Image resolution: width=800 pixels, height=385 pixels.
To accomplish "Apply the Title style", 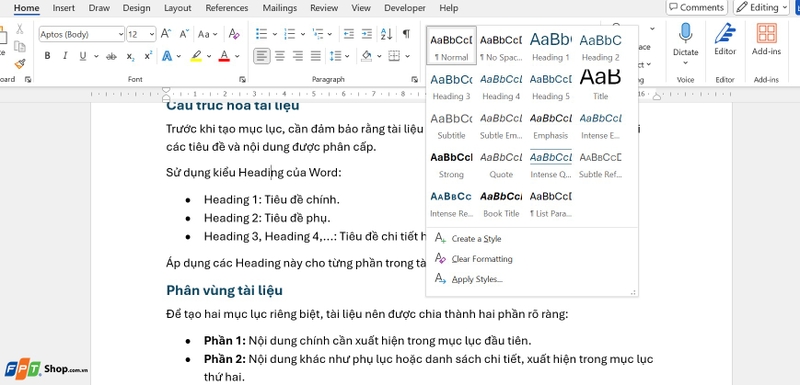I will 601,85.
